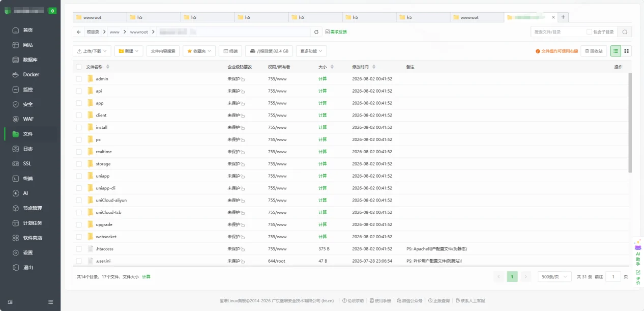
Task: Click the file list vertical scrollbar
Action: click(630, 123)
